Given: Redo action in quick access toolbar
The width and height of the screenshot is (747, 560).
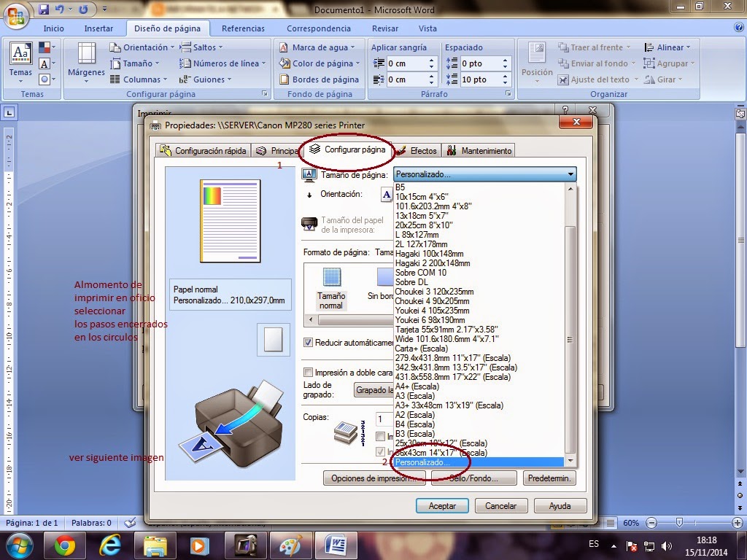Looking at the screenshot, I should pyautogui.click(x=83, y=9).
